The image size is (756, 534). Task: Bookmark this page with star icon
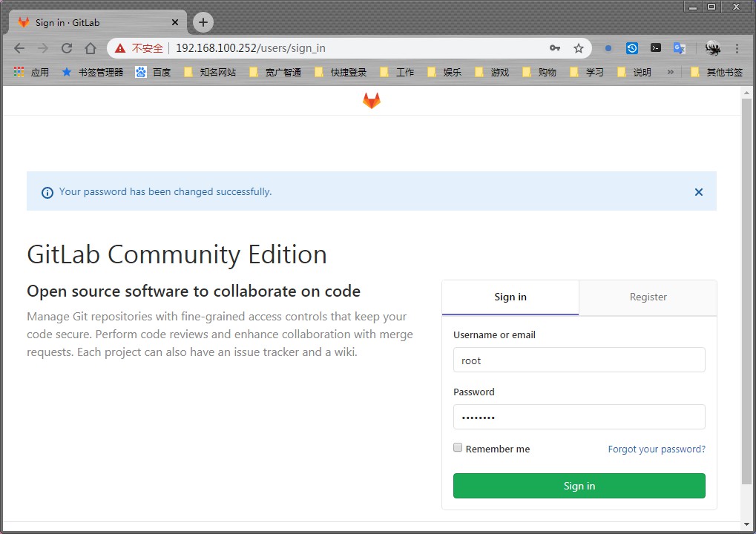click(579, 48)
